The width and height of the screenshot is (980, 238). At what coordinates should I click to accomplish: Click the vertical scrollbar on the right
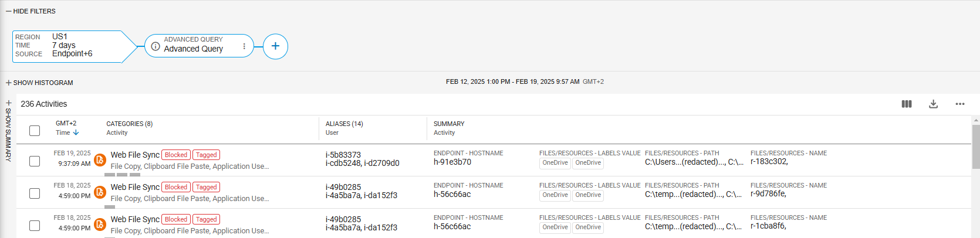(975, 147)
